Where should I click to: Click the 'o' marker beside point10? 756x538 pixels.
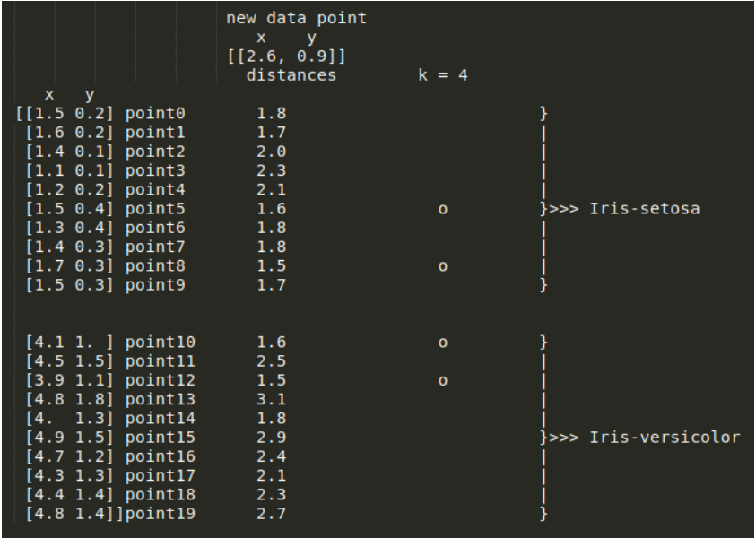pos(443,343)
